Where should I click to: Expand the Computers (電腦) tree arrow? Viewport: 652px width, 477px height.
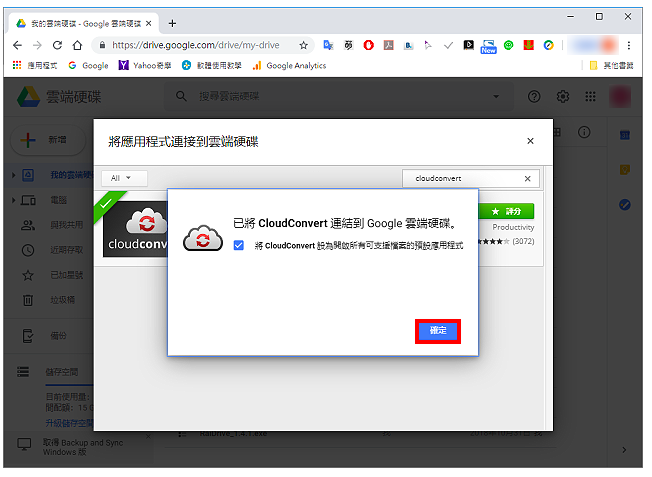tap(14, 200)
